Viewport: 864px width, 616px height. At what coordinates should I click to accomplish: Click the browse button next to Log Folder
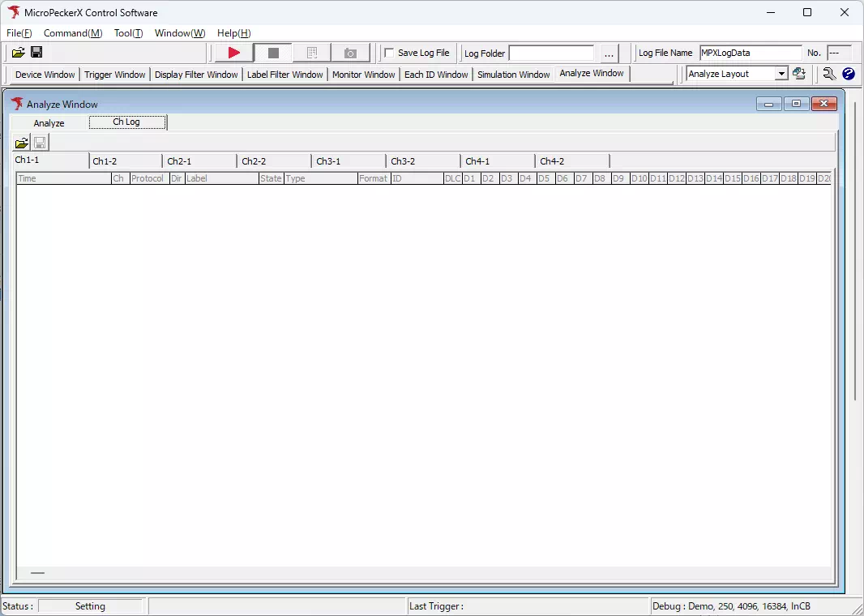[609, 53]
